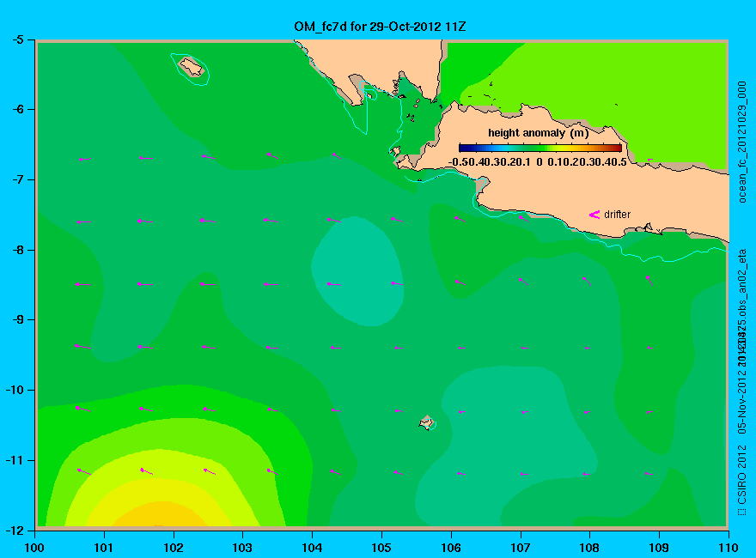
Task: Click the vertical ocean_fc_20121029_000 label
Action: tap(742, 143)
